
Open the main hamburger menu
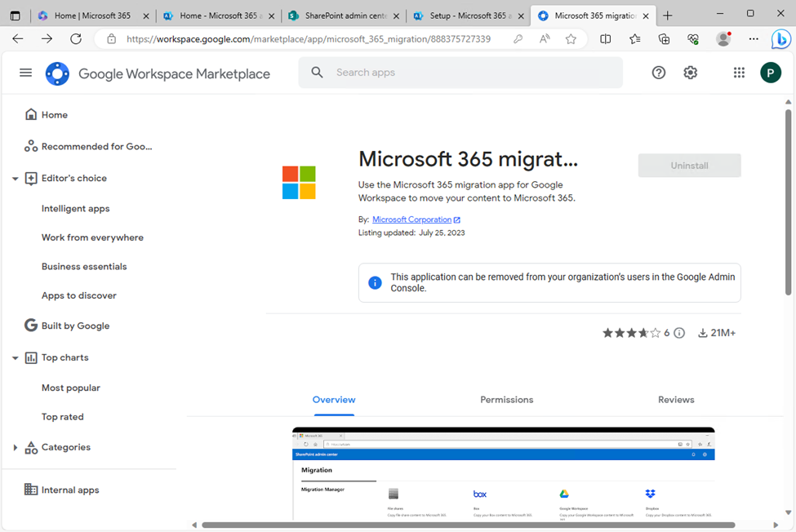(25, 73)
